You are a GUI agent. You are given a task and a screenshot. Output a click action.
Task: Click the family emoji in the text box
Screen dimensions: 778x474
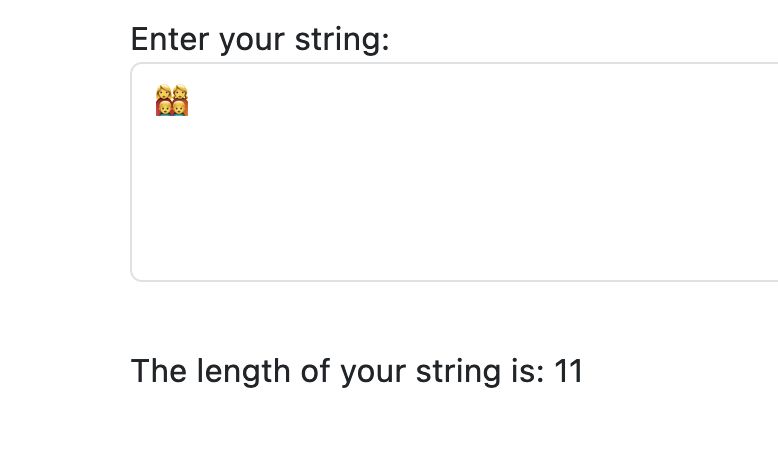pyautogui.click(x=172, y=101)
